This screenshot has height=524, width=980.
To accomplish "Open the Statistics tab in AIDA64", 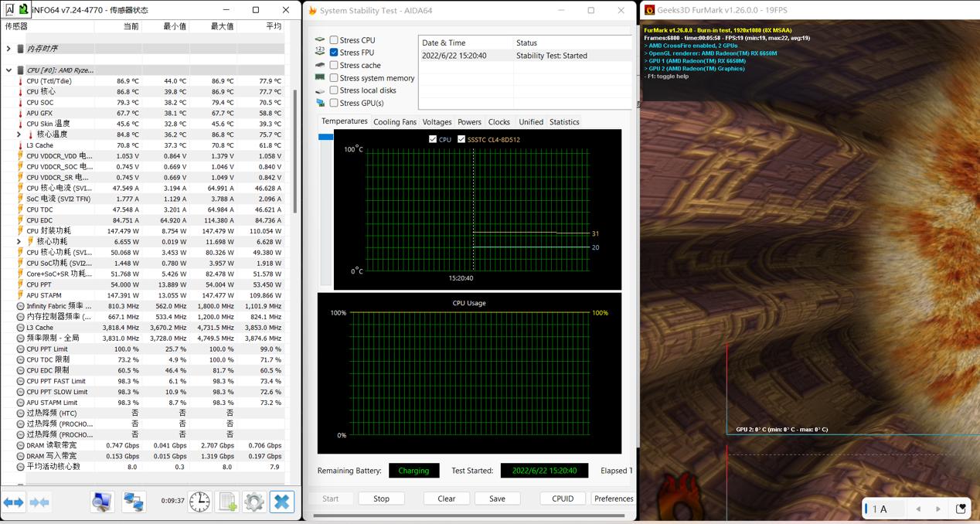I will tap(564, 122).
